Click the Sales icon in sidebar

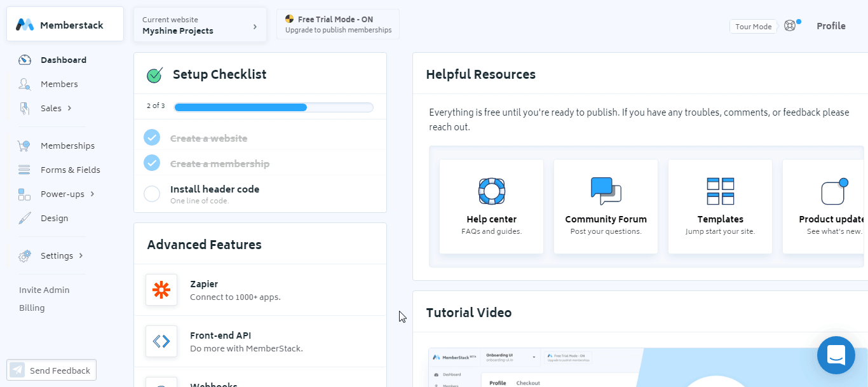pyautogui.click(x=25, y=109)
